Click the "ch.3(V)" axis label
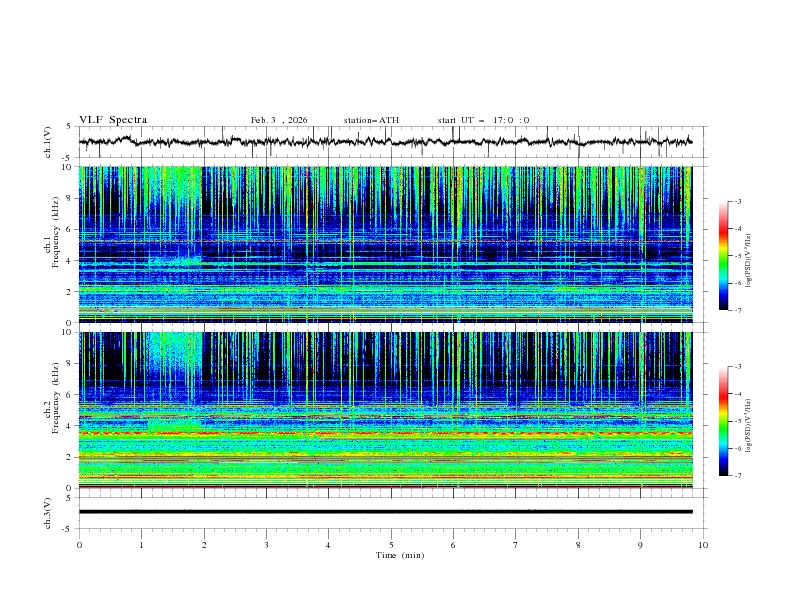 pyautogui.click(x=48, y=511)
